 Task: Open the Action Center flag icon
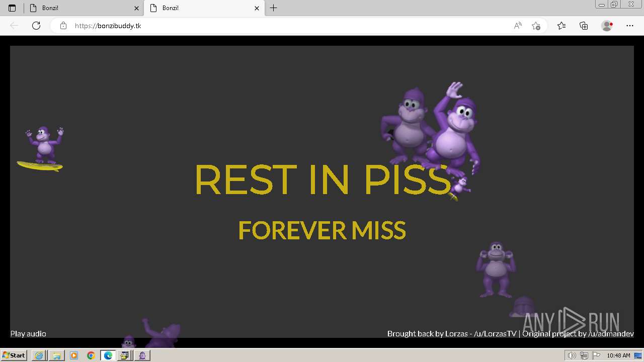[x=596, y=355]
